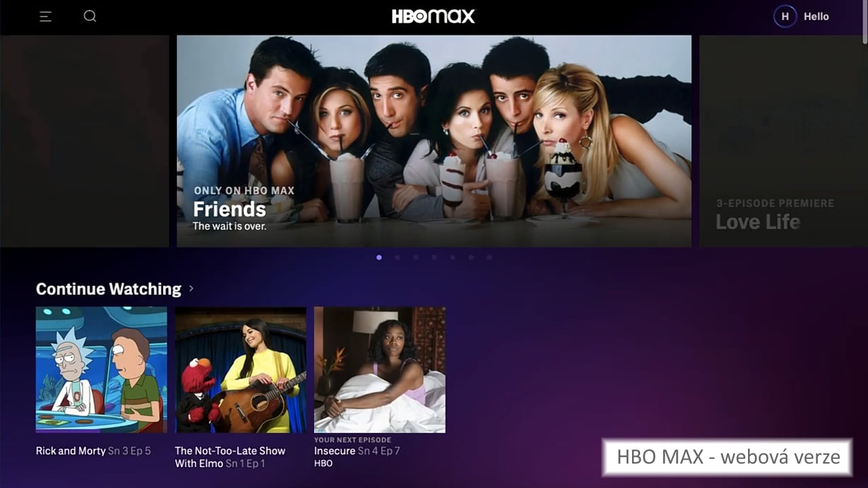Open the profile with the H avatar
The height and width of the screenshot is (488, 868).
(x=785, y=16)
